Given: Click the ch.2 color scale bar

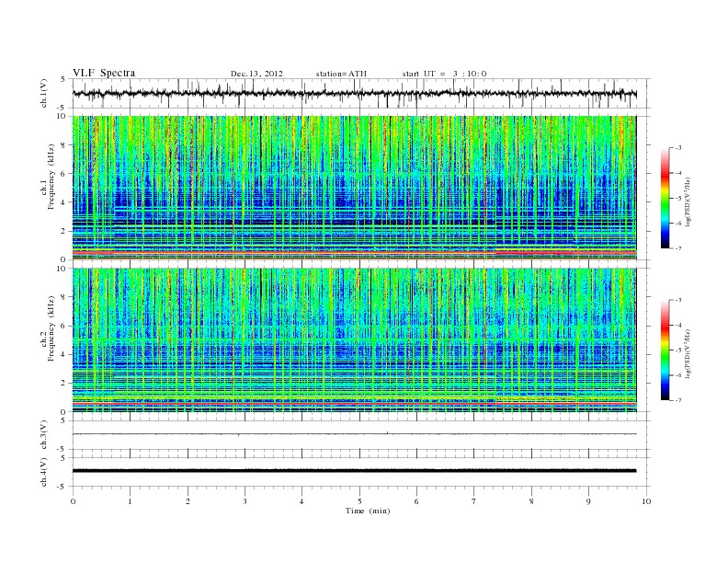Looking at the screenshot, I should coord(665,350).
